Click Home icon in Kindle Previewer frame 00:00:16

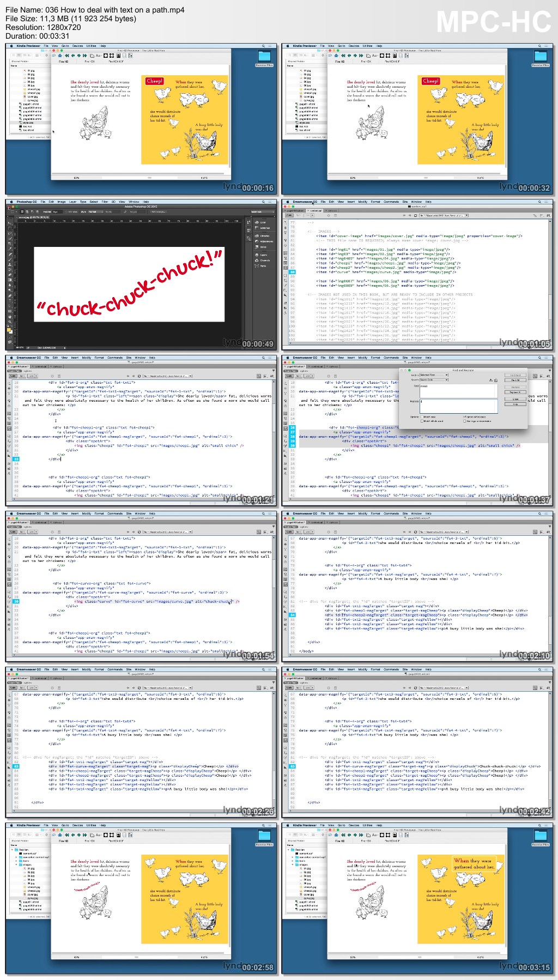click(x=60, y=56)
